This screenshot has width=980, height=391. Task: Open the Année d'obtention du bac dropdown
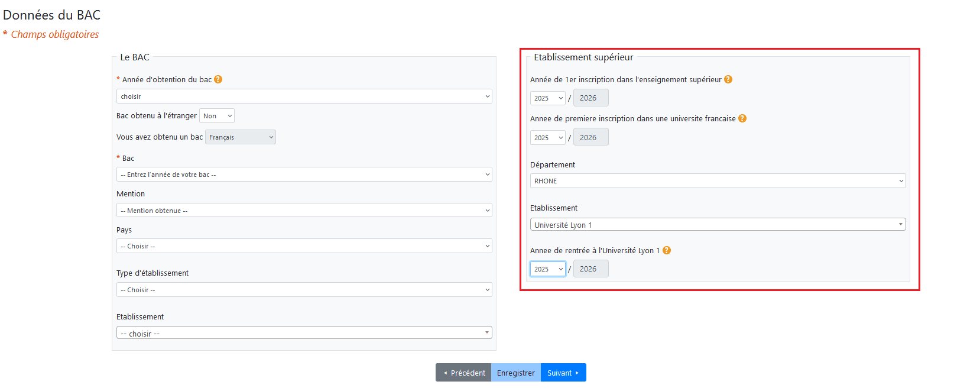(x=304, y=96)
